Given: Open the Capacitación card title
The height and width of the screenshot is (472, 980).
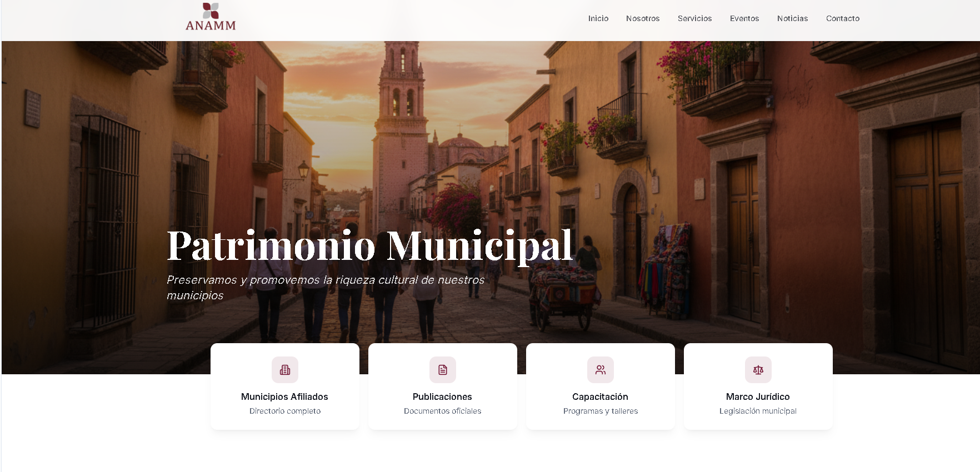Looking at the screenshot, I should pos(600,396).
